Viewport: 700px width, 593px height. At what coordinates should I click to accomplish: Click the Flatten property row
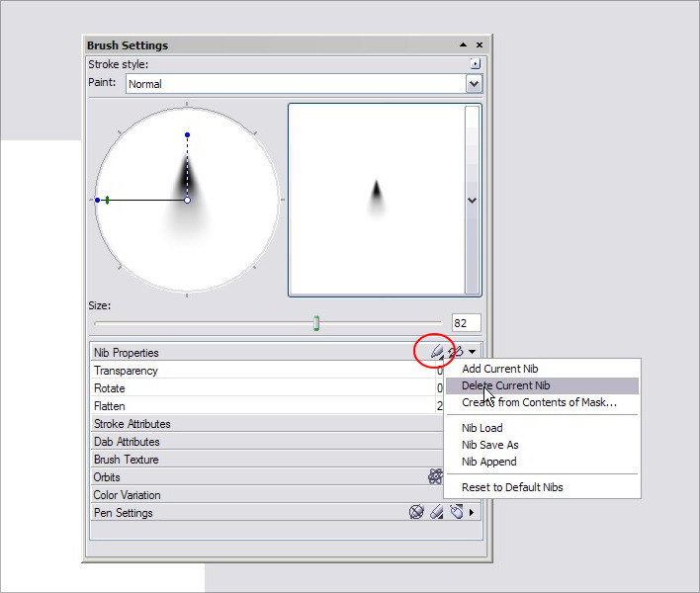pos(267,406)
